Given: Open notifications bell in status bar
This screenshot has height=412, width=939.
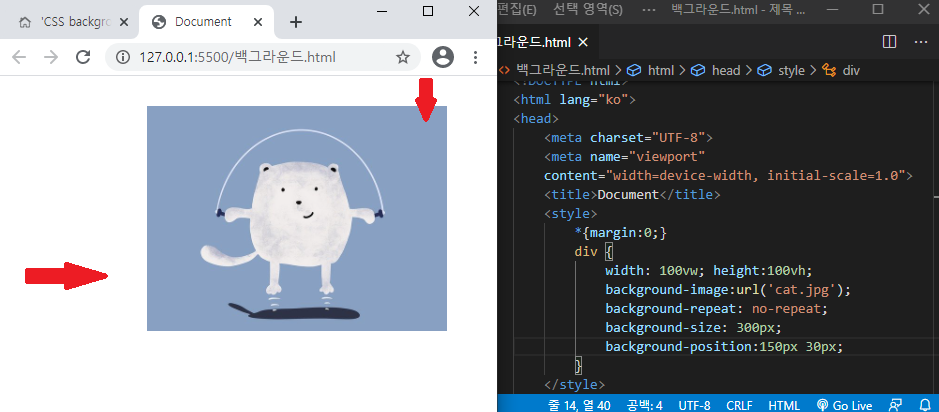Looking at the screenshot, I should (923, 405).
